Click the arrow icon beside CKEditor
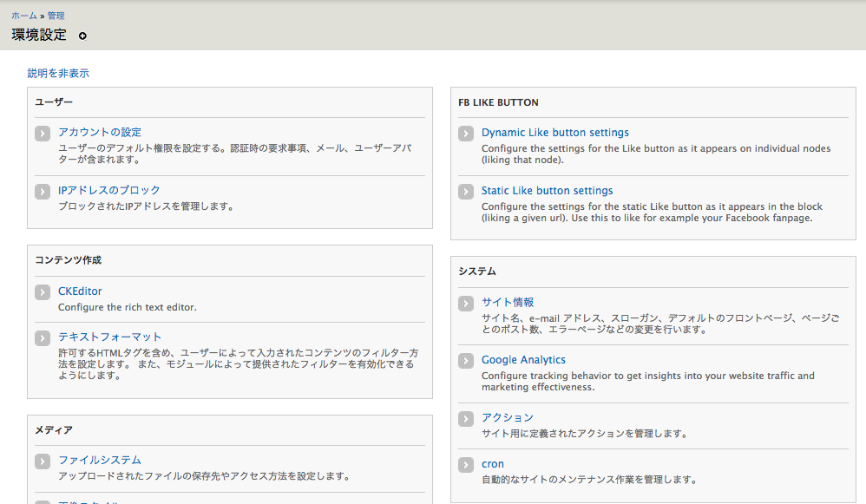This screenshot has height=504, width=866. pos(43,292)
